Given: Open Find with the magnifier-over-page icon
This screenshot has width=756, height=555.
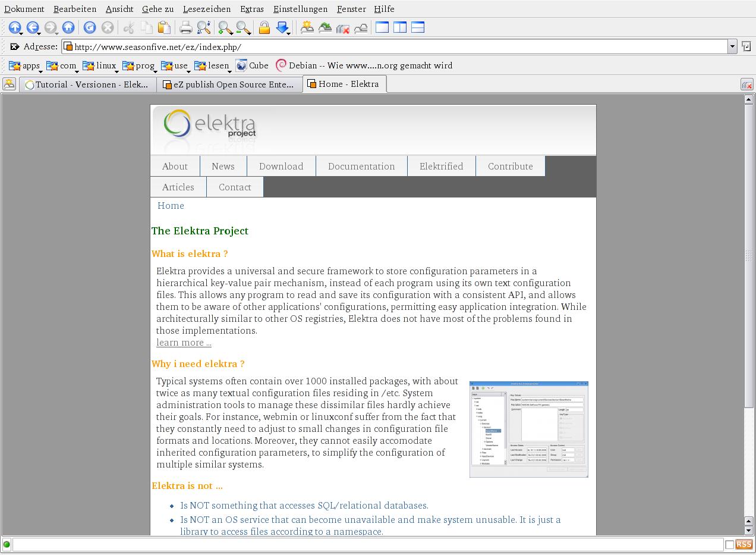Looking at the screenshot, I should click(204, 27).
